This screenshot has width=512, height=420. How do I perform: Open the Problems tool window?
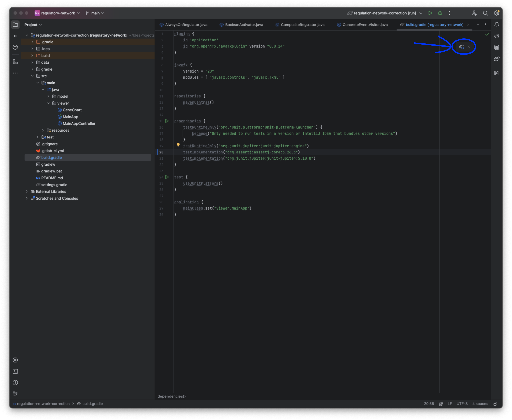click(x=15, y=383)
